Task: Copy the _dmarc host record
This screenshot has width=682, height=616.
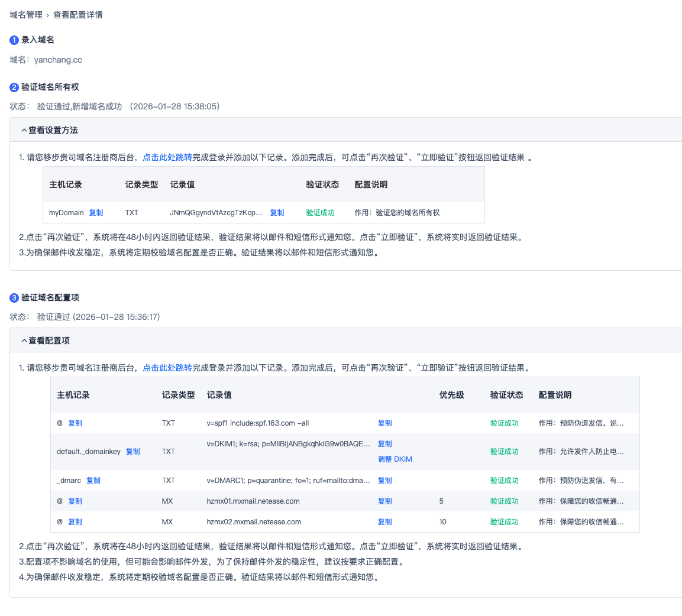Action: (93, 481)
